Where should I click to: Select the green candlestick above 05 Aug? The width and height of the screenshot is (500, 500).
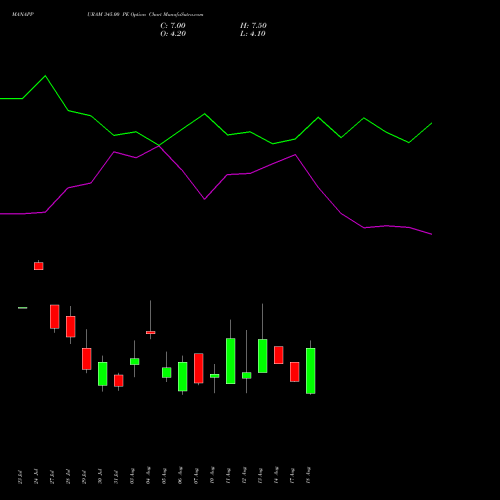167,372
